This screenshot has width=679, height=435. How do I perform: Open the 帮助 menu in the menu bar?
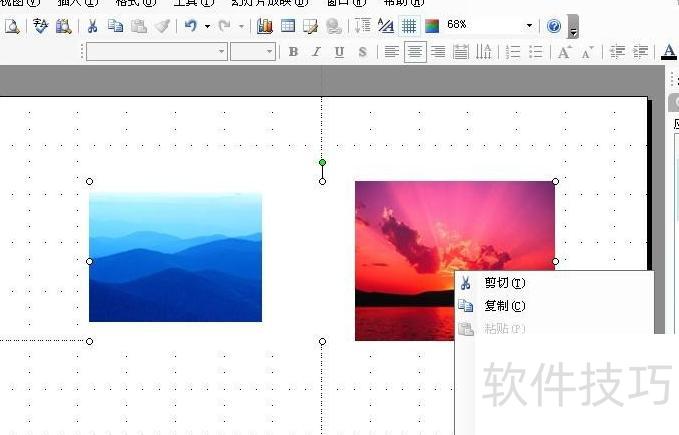[404, 3]
